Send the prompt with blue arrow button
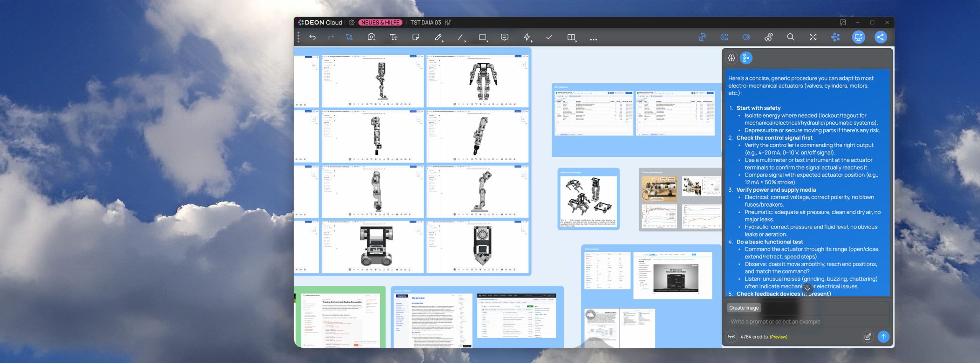 pyautogui.click(x=883, y=337)
